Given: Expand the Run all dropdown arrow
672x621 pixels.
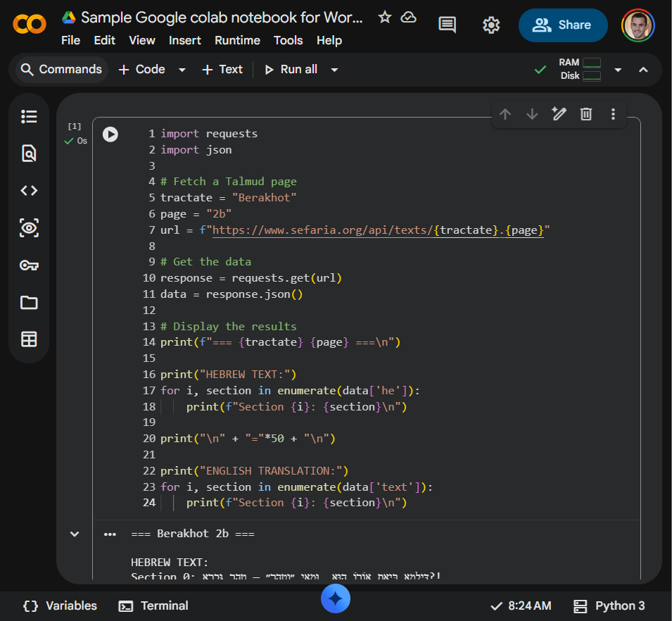Looking at the screenshot, I should [334, 70].
